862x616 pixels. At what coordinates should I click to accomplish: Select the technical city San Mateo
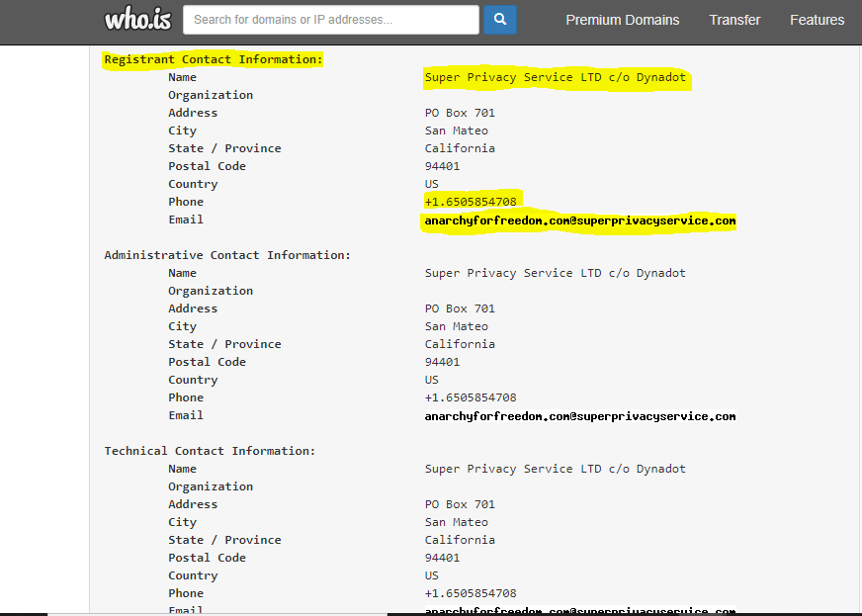457,522
